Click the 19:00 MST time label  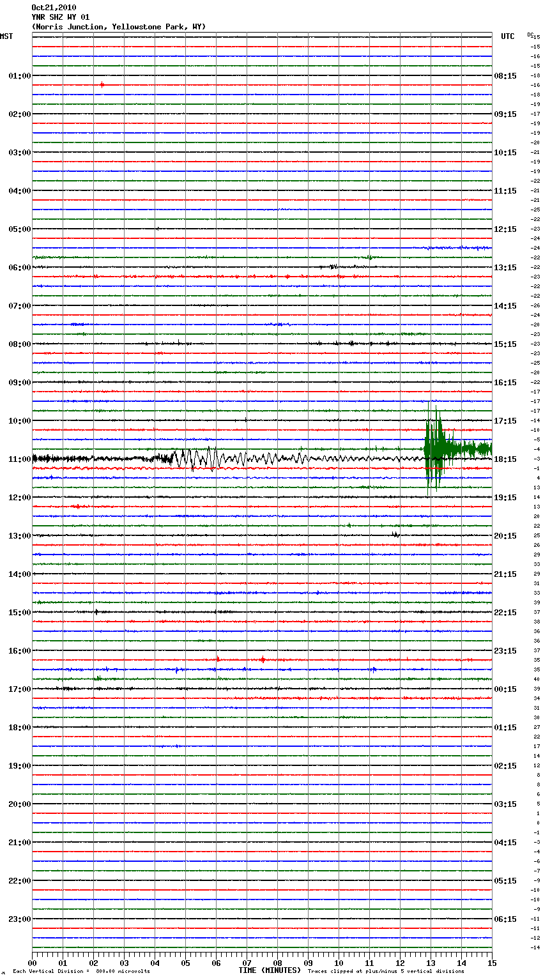[20, 766]
